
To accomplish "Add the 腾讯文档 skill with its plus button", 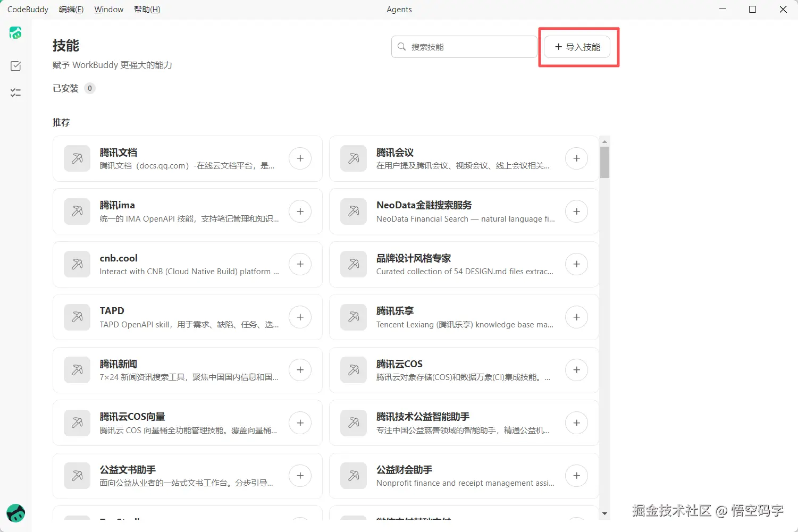I will tap(300, 158).
